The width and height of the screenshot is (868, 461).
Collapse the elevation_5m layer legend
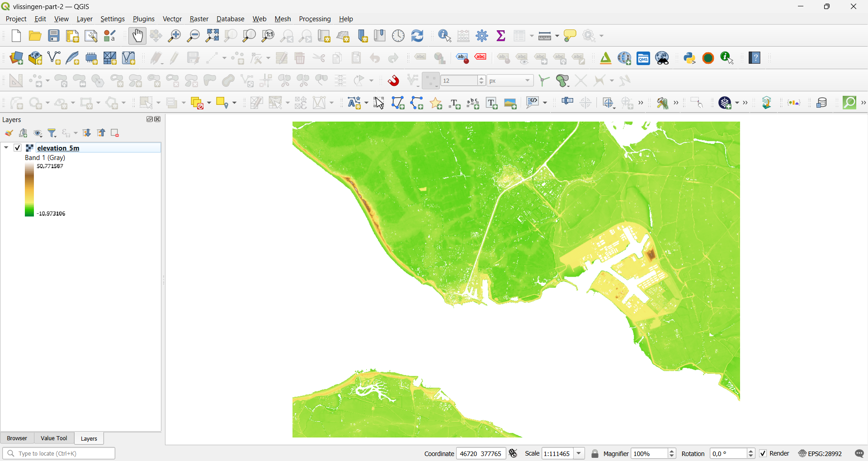6,148
